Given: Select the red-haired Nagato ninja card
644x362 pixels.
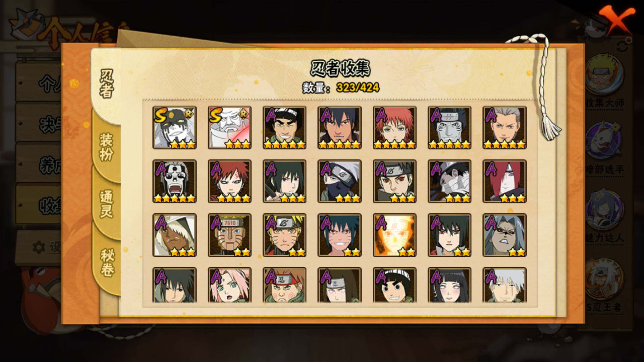Looking at the screenshot, I should [504, 181].
